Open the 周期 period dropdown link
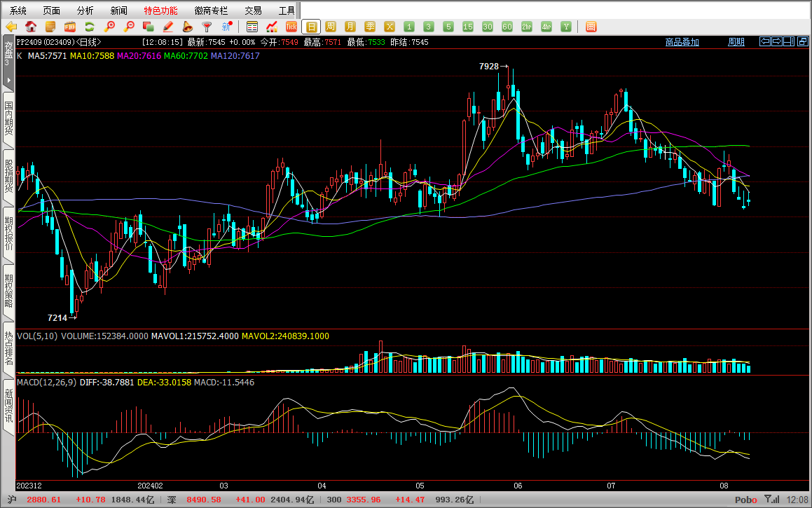 (x=736, y=42)
